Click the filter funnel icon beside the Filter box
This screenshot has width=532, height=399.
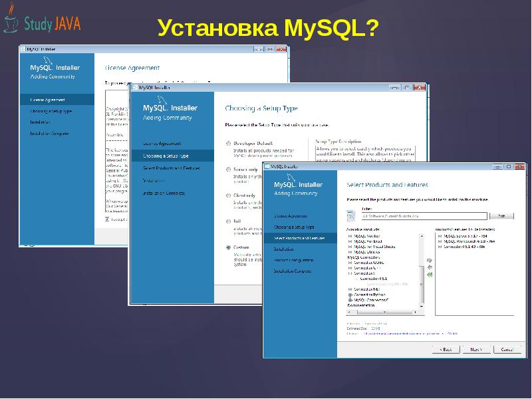[350, 215]
